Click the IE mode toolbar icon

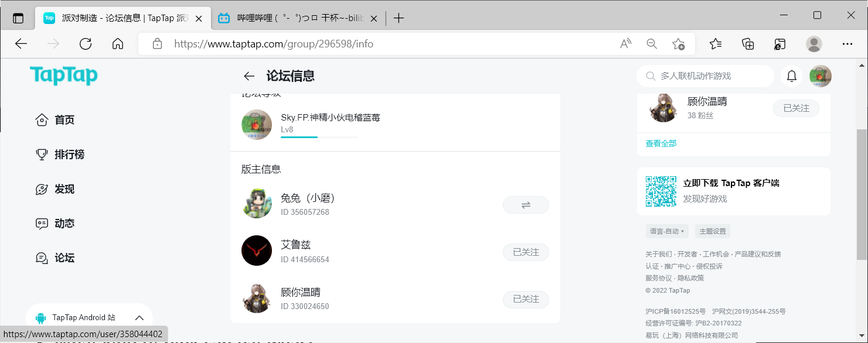pos(780,44)
